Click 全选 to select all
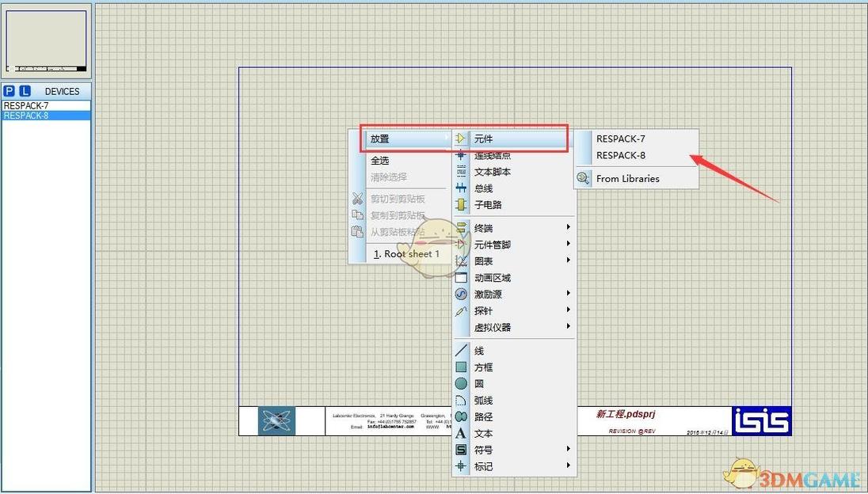868x494 pixels. point(380,159)
